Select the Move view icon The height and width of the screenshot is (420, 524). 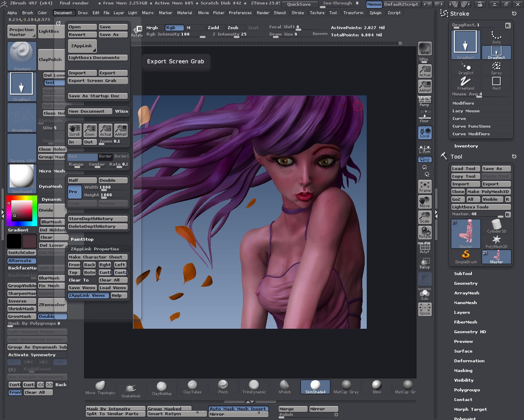[x=425, y=202]
